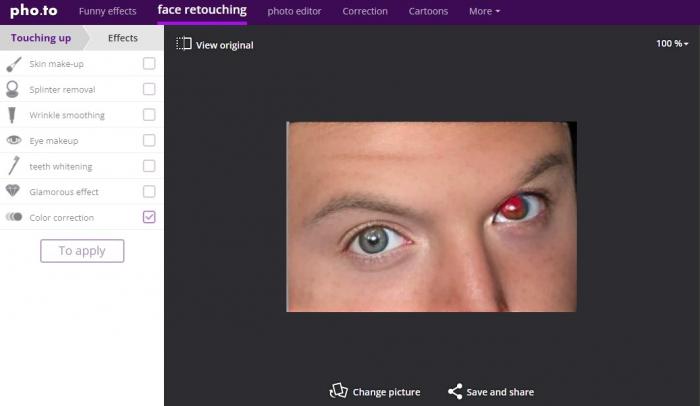Expand the More menu in navigation
Viewport: 700px width, 406px height.
484,12
